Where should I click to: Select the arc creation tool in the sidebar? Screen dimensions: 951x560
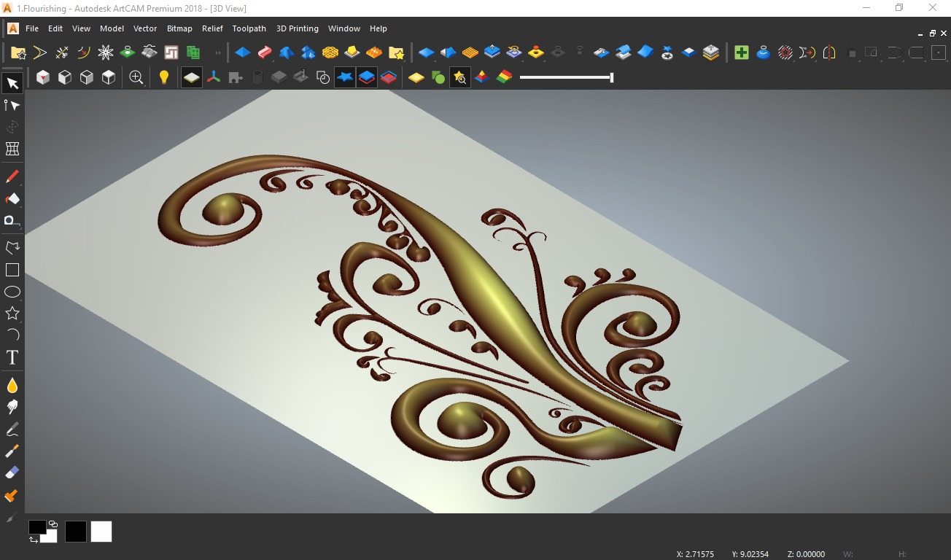12,335
